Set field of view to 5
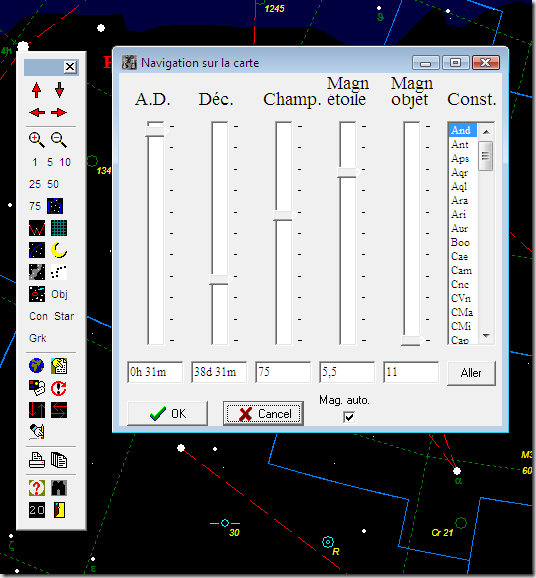This screenshot has height=578, width=536. 50,162
